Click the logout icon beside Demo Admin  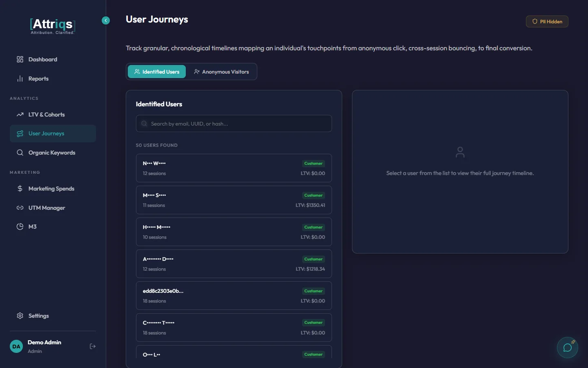[93, 346]
